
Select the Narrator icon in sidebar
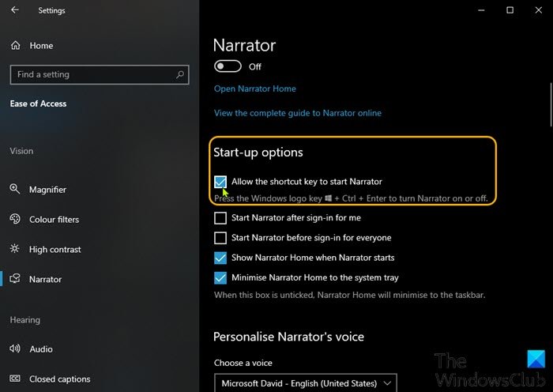pyautogui.click(x=15, y=279)
